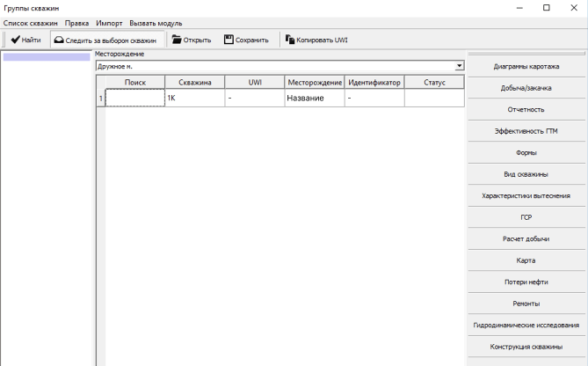588x366 pixels.
Task: Click the Эффективность ГТМ button
Action: click(x=526, y=131)
